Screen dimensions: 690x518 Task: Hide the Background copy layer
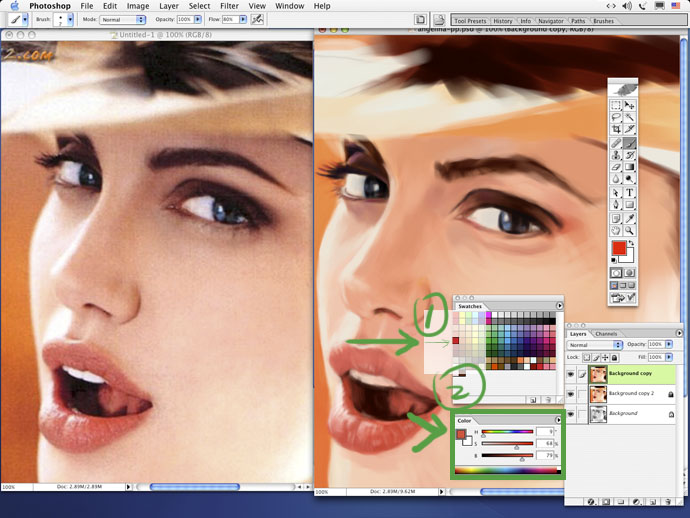571,375
